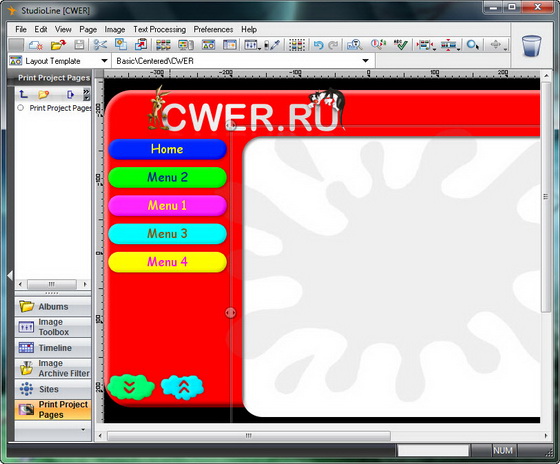Click the cyan cloud up-arrow button
Screen dimensions: 560x464
(x=182, y=387)
